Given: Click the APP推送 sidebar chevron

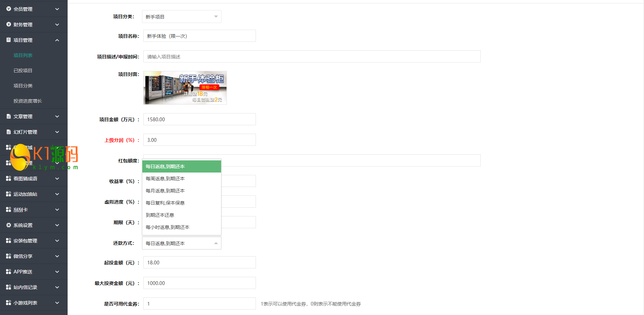Looking at the screenshot, I should point(57,272).
